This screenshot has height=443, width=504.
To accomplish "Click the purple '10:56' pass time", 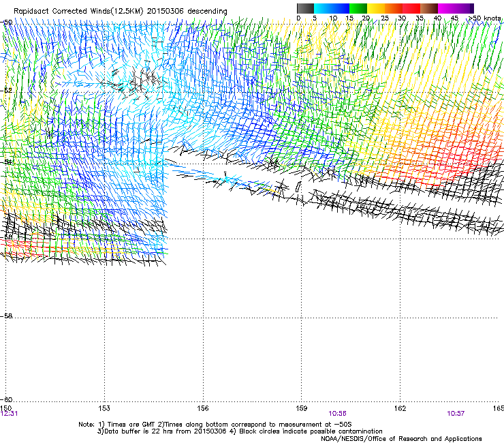I will click(337, 414).
